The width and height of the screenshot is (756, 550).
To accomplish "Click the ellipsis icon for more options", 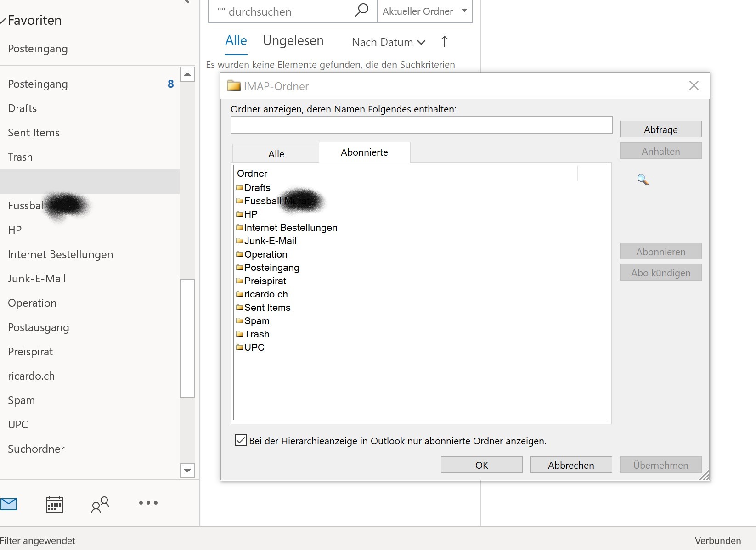I will (x=147, y=504).
